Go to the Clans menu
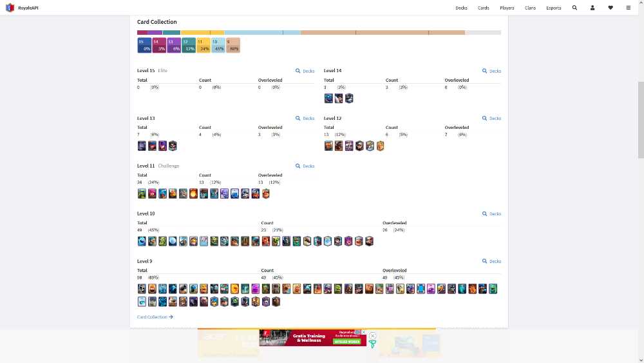The width and height of the screenshot is (644, 363). [x=530, y=8]
